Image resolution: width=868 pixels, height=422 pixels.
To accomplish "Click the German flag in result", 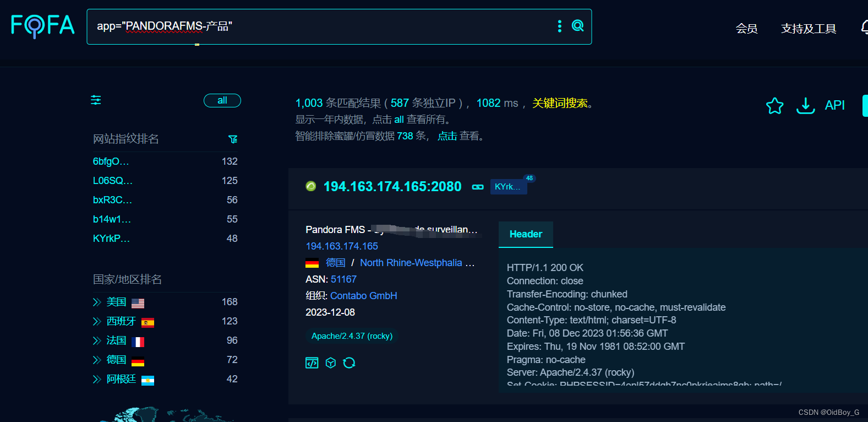I will point(312,263).
